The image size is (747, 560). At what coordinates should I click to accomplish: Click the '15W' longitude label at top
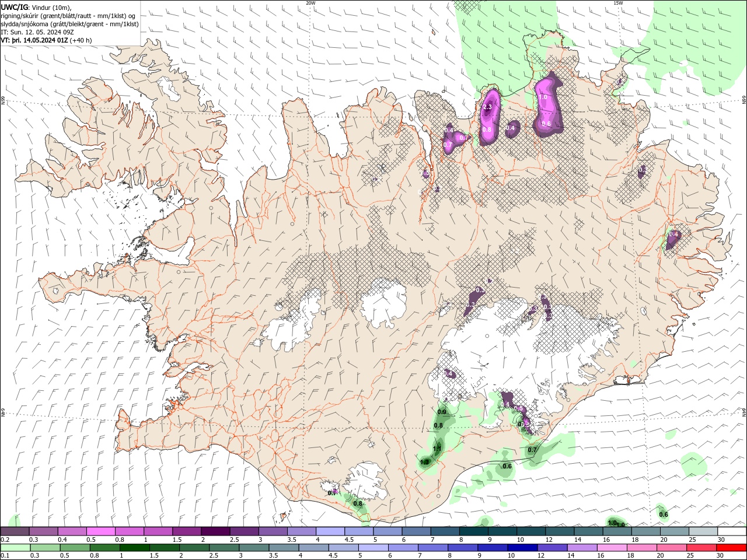618,2
